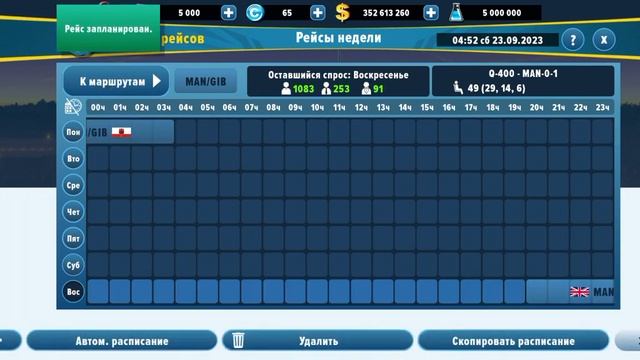Select the Вто day row
The image size is (640, 360).
(73, 159)
